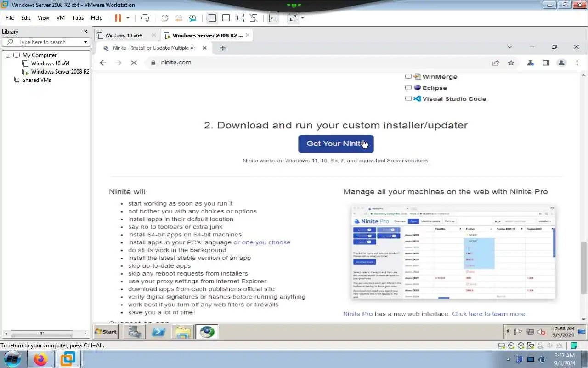Open the Ninite Pro link

[358, 314]
